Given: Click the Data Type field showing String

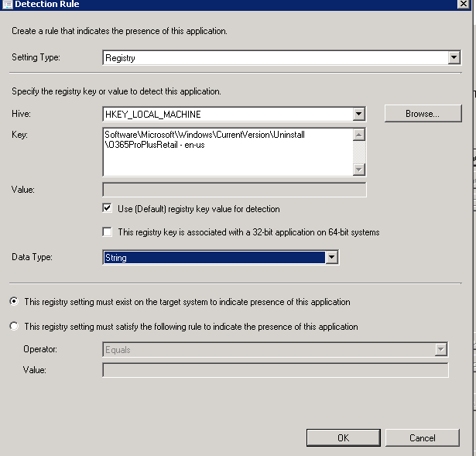Looking at the screenshot, I should pyautogui.click(x=221, y=258).
